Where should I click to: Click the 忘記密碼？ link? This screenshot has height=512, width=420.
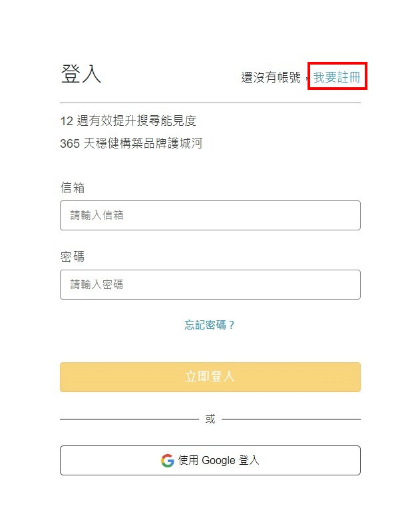pos(210,325)
